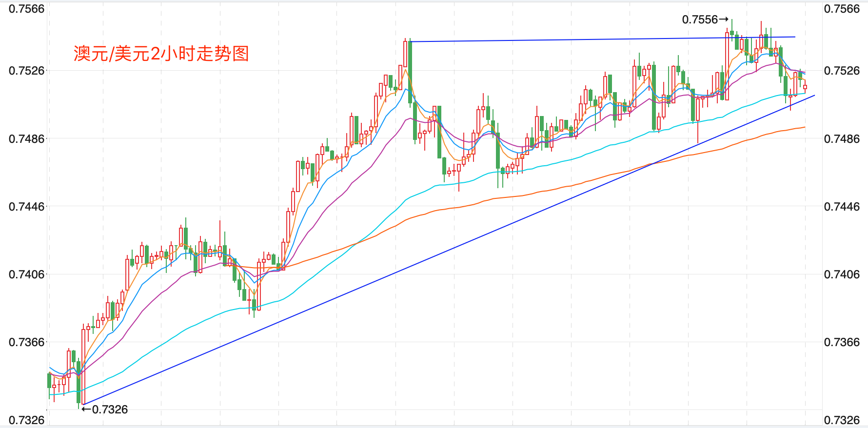Click right axis price label 0.7446
Viewport: 868px width, 428px height.
(x=842, y=207)
